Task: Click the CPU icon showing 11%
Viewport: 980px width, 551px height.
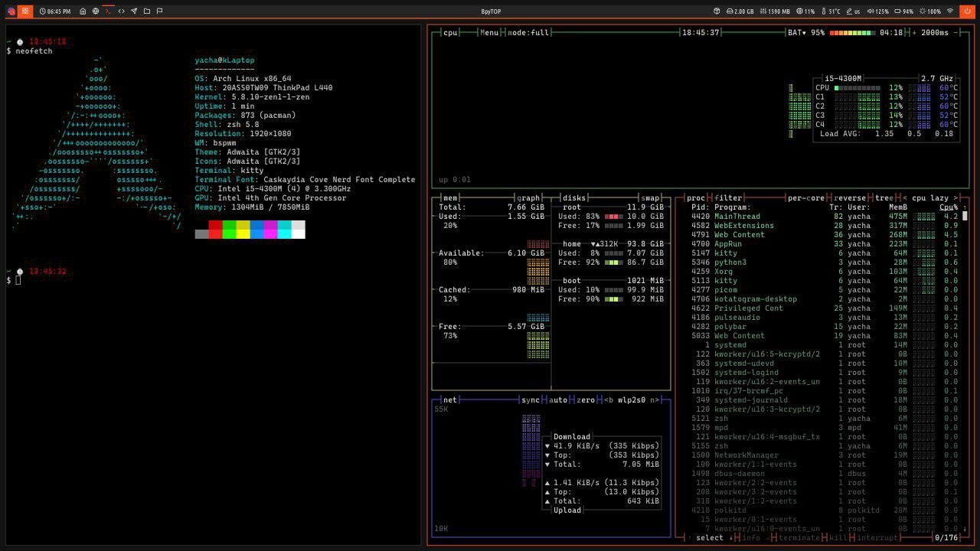Action: 800,11
